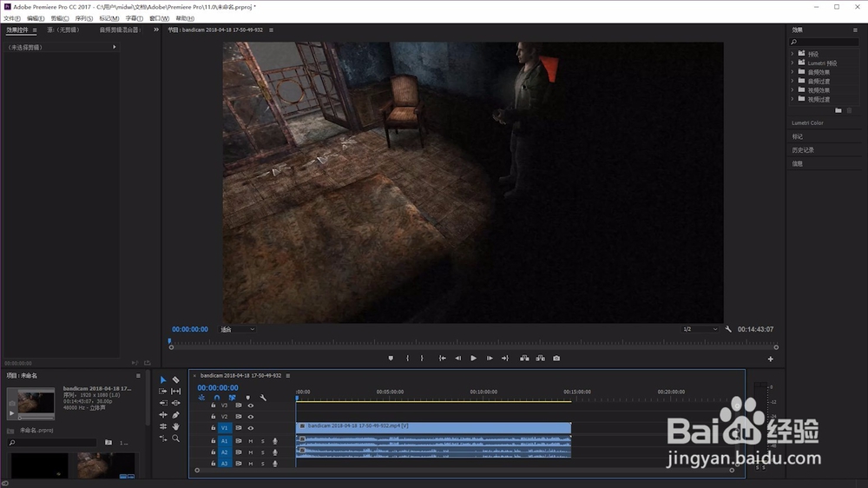This screenshot has width=868, height=488.
Task: Click the timeline playhead timecode 00:00:00:00
Action: click(218, 388)
